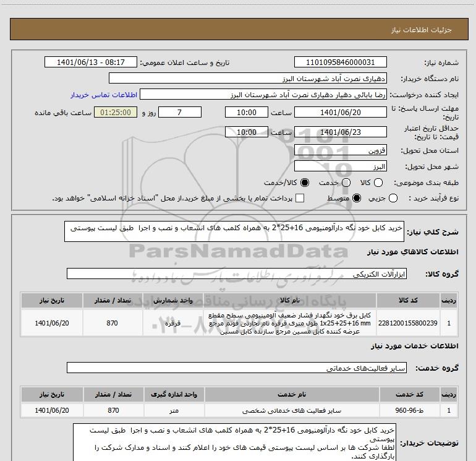Click quantity 870 in goods table

112,323
